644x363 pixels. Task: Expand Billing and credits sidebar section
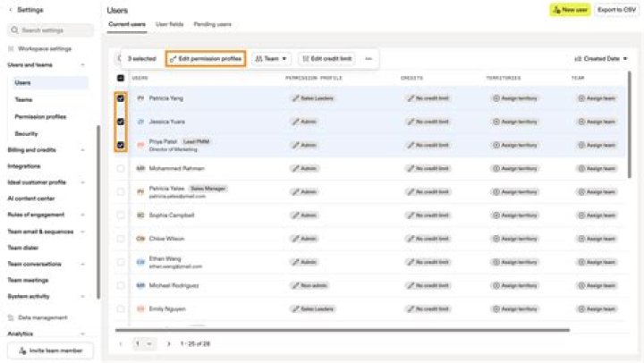pyautogui.click(x=82, y=150)
